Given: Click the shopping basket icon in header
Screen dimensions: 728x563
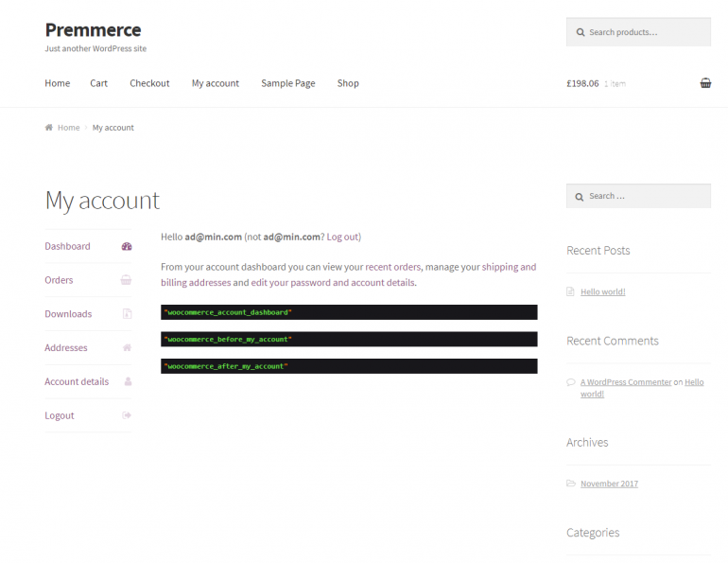Looking at the screenshot, I should click(x=705, y=83).
